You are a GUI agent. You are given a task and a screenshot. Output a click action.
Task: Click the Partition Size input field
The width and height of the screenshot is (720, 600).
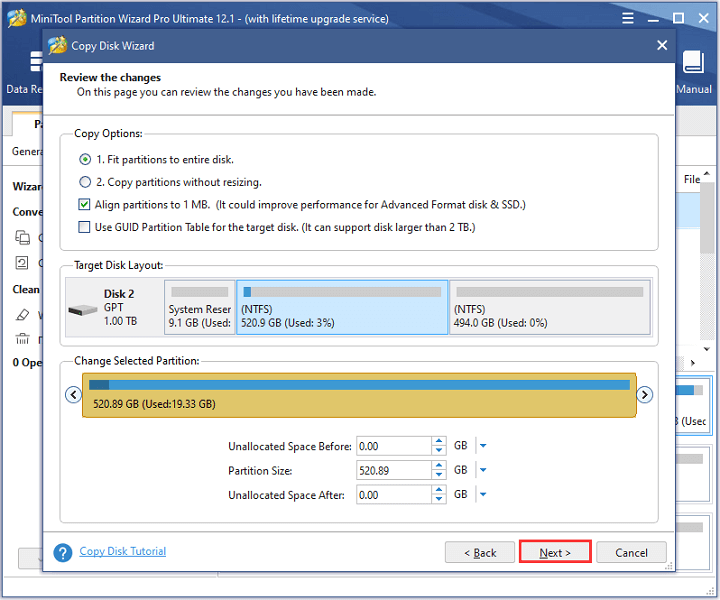(394, 471)
